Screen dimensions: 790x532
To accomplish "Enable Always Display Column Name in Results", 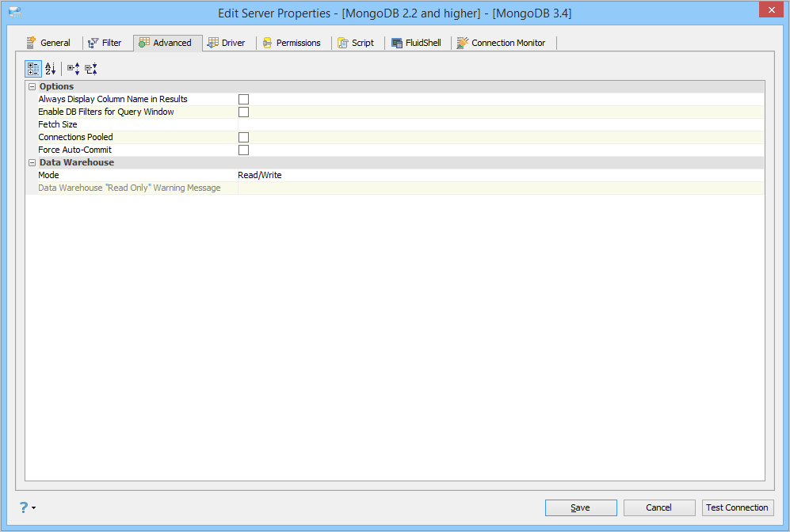I will pyautogui.click(x=243, y=99).
